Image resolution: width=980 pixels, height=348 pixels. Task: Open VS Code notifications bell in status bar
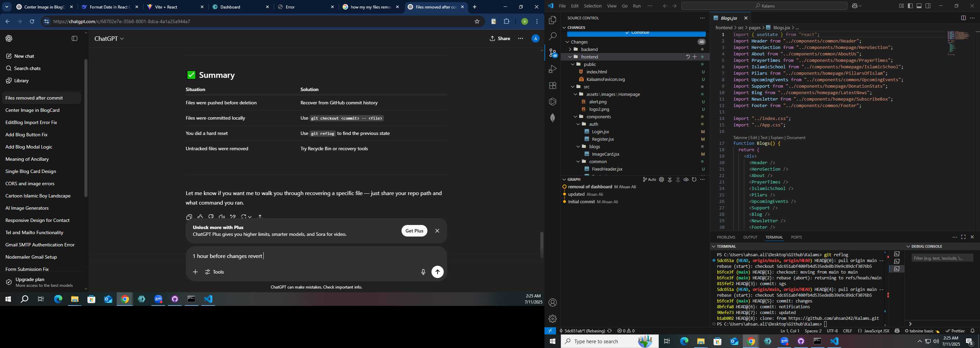[x=973, y=331]
